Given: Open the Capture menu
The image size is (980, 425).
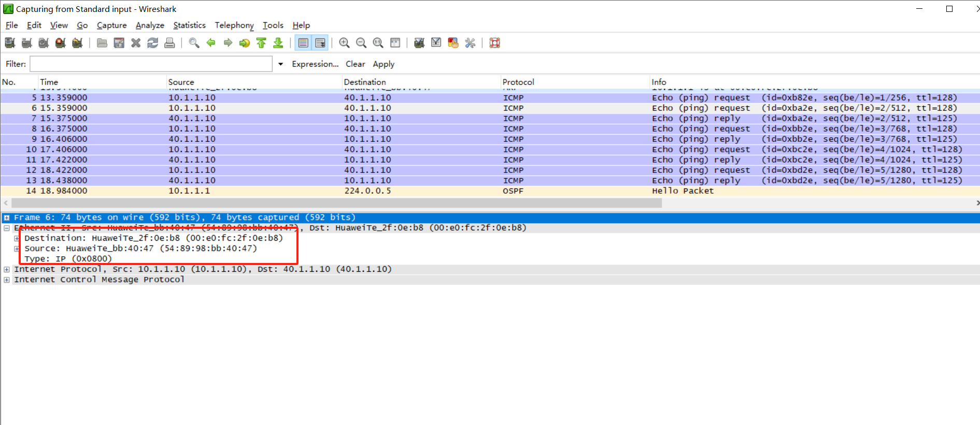Looking at the screenshot, I should click(112, 25).
